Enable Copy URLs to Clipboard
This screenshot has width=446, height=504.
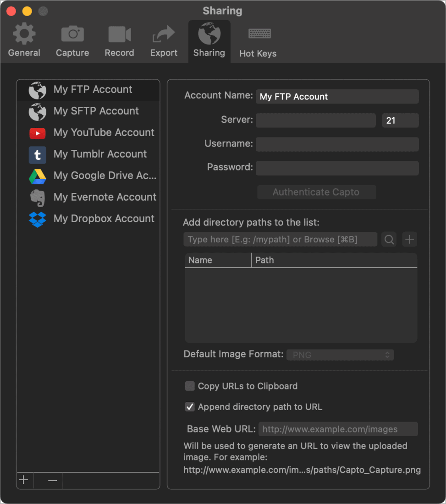[190, 386]
